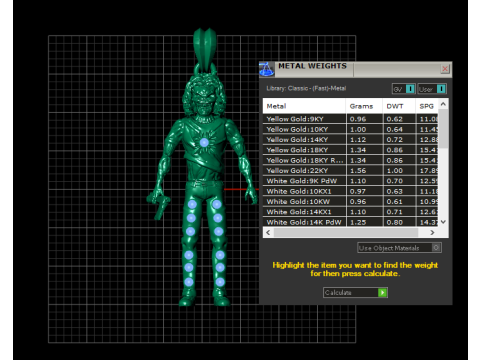Click the 0.62 DWT value for 9KY

pos(395,119)
